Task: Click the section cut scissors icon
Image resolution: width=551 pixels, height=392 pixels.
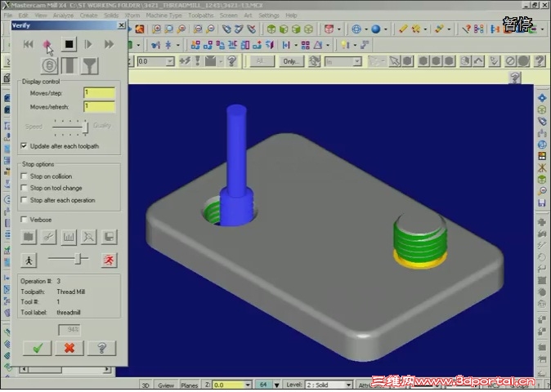Action: point(48,237)
